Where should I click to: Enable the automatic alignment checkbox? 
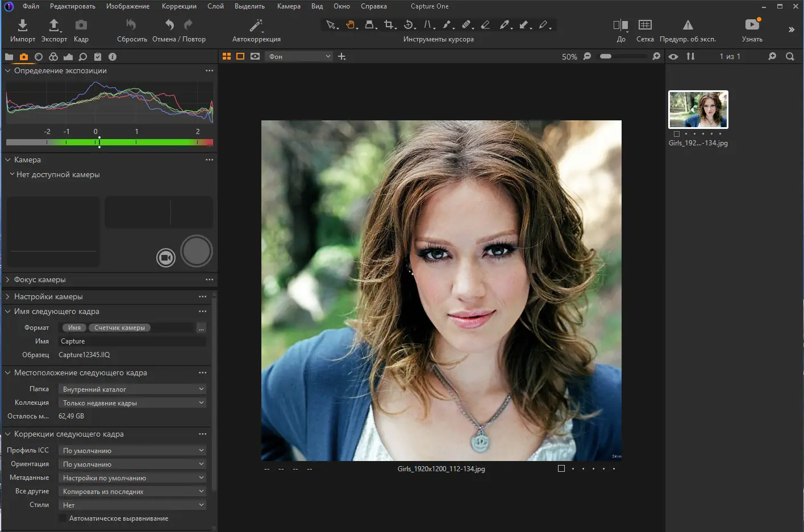click(x=63, y=518)
